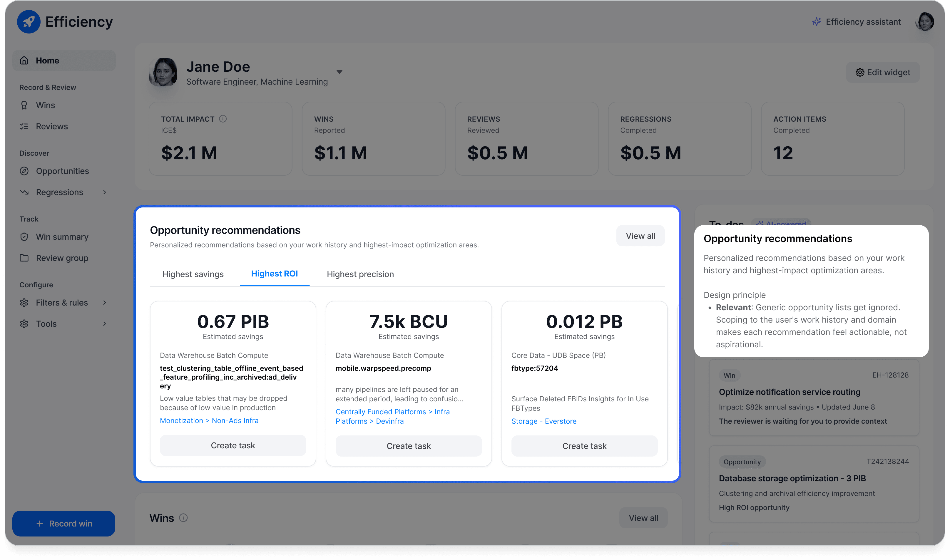Click the Regressions trend-down icon
The image size is (950, 560).
tap(24, 192)
